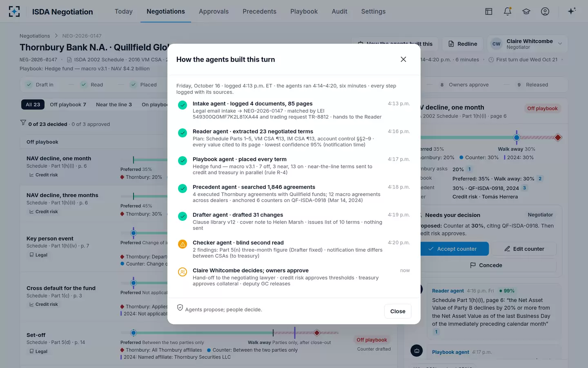This screenshot has width=588, height=368.
Task: Click the ISDA Negotiation app logo
Action: [14, 11]
